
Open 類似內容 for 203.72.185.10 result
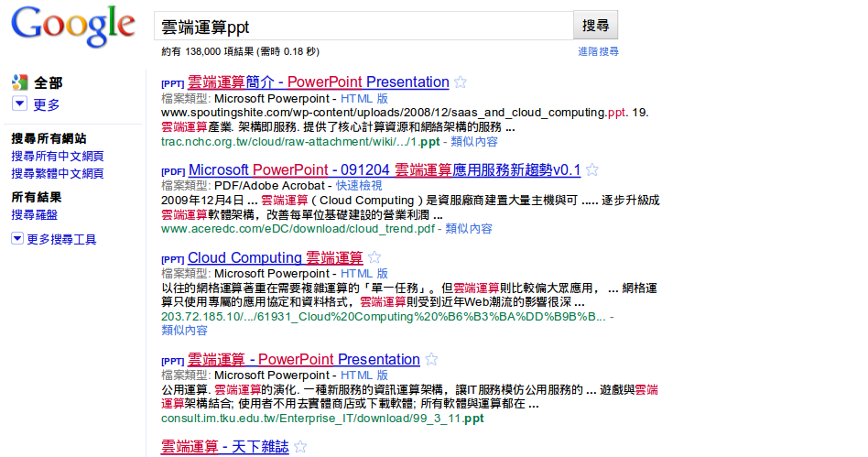click(x=184, y=331)
